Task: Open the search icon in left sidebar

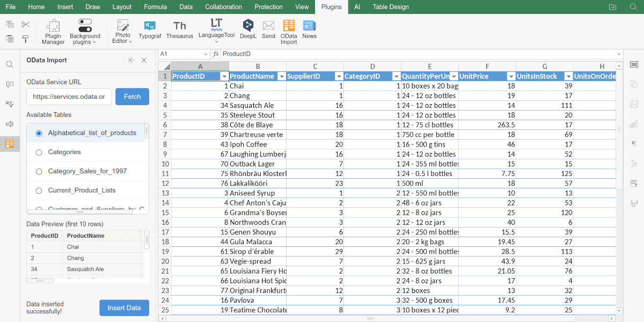Action: point(10,64)
